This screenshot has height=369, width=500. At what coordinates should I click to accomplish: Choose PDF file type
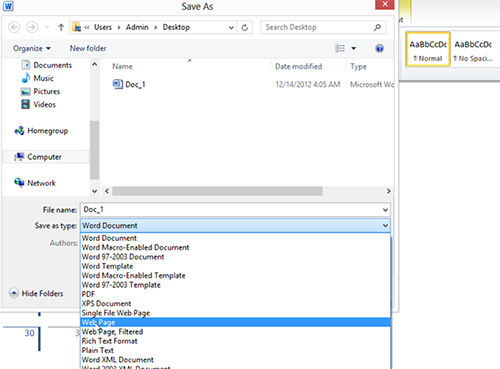[236, 294]
